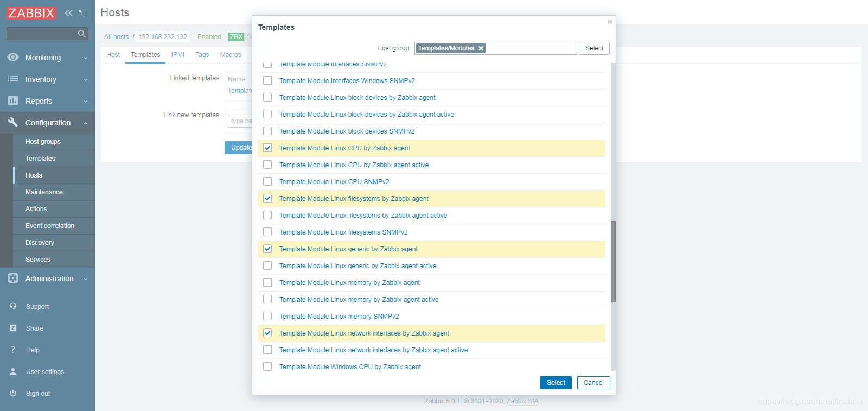Switch to the Host tab
This screenshot has height=411, width=868.
(x=113, y=55)
